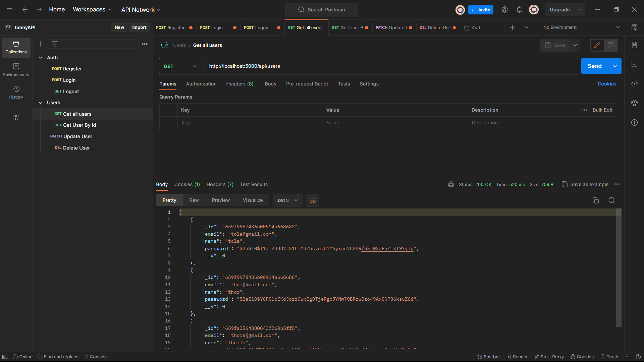Open environment quick look icon
Screen dimensions: 644x362
[x=634, y=27]
